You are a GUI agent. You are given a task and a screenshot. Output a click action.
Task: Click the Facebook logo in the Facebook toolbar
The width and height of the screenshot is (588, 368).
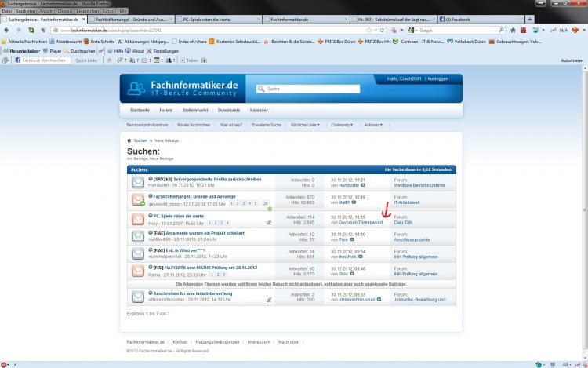pos(17,60)
